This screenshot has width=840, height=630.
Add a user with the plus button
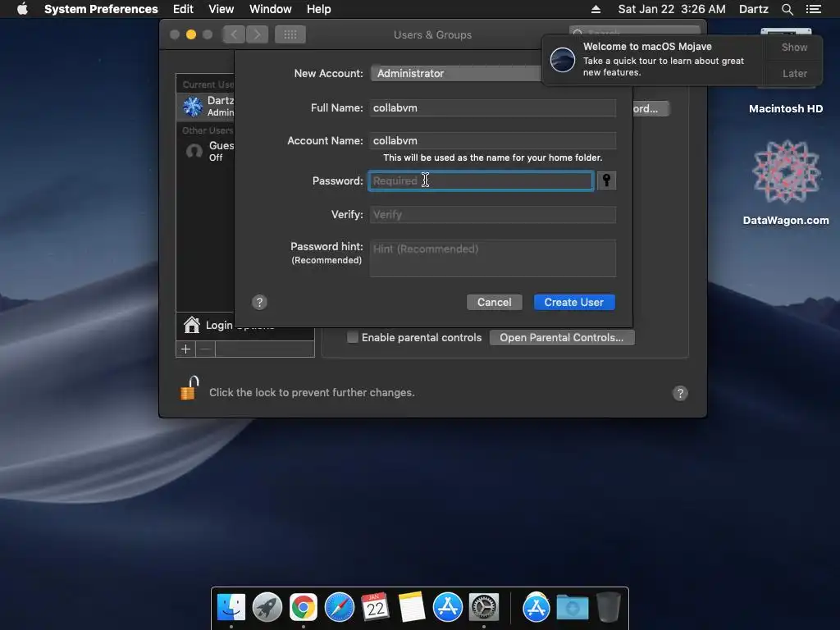click(x=186, y=349)
